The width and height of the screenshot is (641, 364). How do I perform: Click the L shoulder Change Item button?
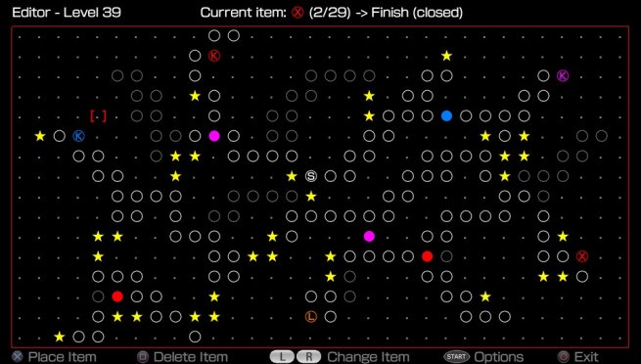coord(282,357)
